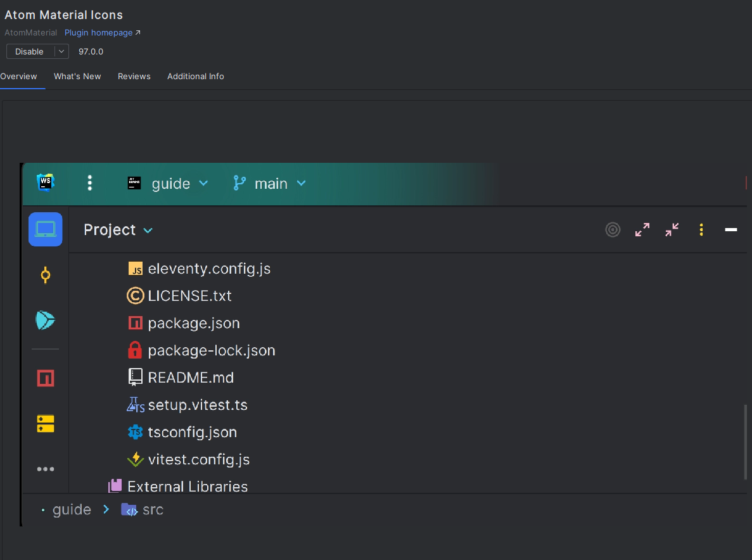The height and width of the screenshot is (560, 752).
Task: Open the Reviews tab
Action: tap(134, 76)
